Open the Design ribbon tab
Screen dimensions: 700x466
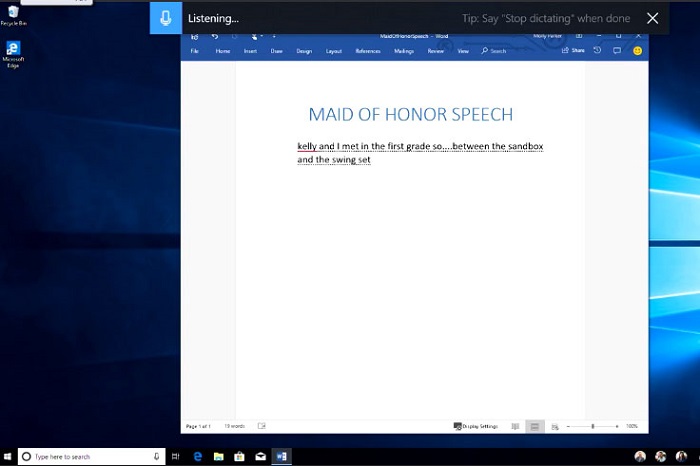point(304,50)
